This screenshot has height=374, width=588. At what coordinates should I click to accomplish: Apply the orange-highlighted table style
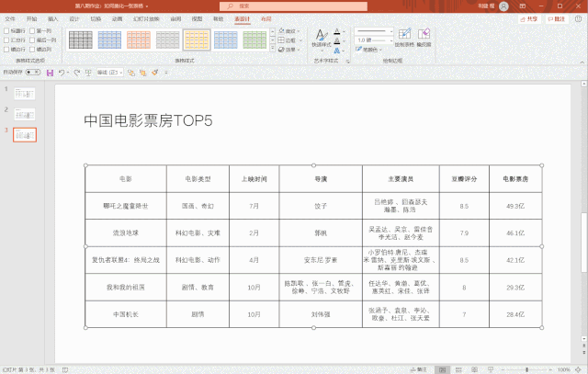coord(197,40)
